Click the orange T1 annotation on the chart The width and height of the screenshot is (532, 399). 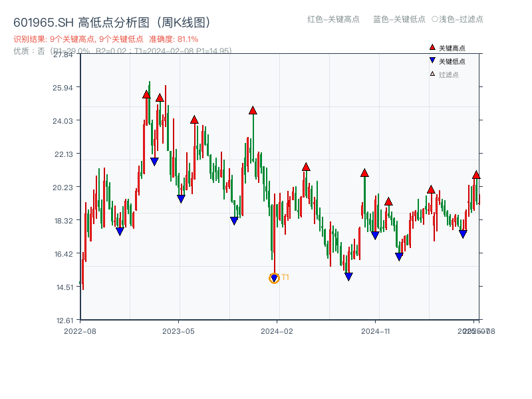click(x=284, y=277)
